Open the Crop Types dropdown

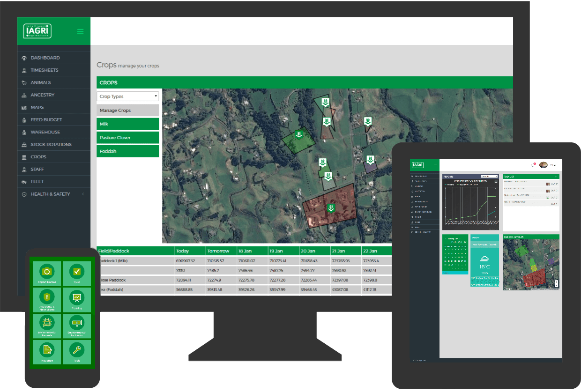[x=128, y=96]
